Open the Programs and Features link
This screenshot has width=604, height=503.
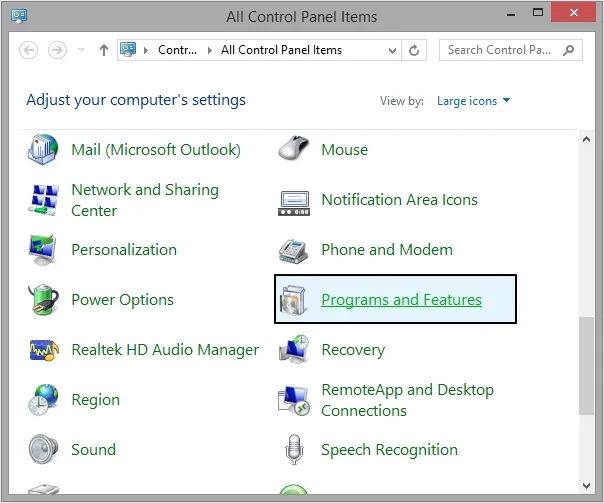[x=401, y=300]
